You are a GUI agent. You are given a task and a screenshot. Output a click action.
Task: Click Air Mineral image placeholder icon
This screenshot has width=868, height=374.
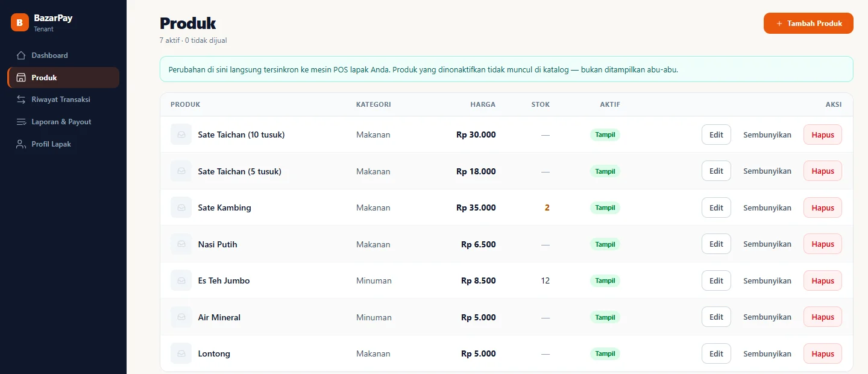pyautogui.click(x=181, y=317)
